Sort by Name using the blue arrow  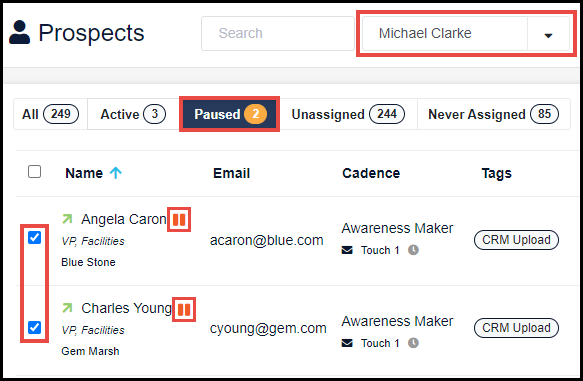point(116,173)
